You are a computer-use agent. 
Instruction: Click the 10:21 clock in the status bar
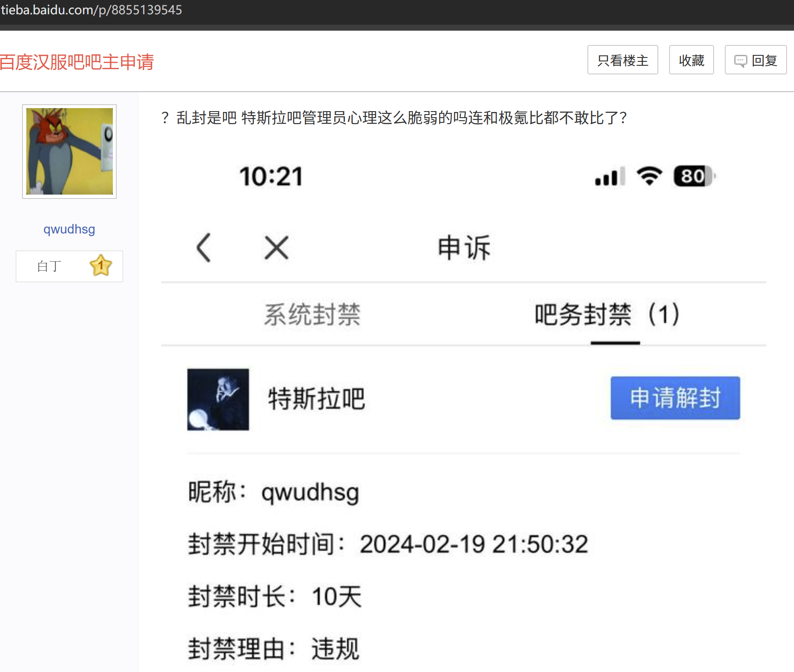(271, 176)
